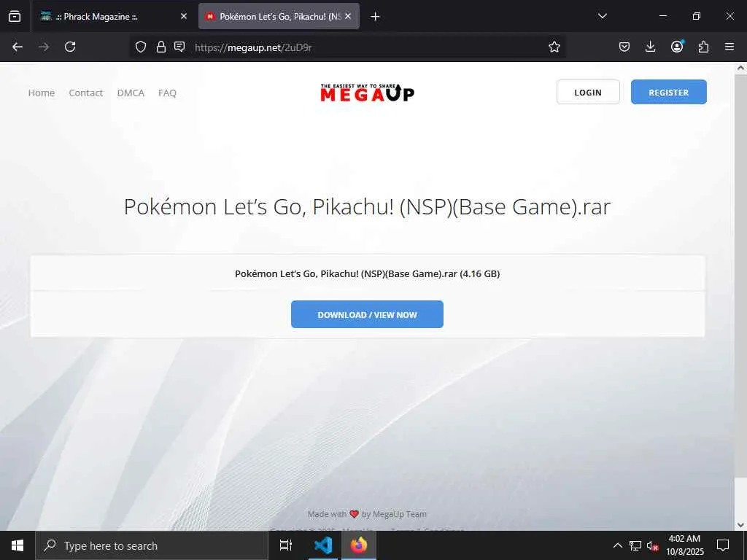Click the Made with by MegaUp Team text

pyautogui.click(x=367, y=514)
